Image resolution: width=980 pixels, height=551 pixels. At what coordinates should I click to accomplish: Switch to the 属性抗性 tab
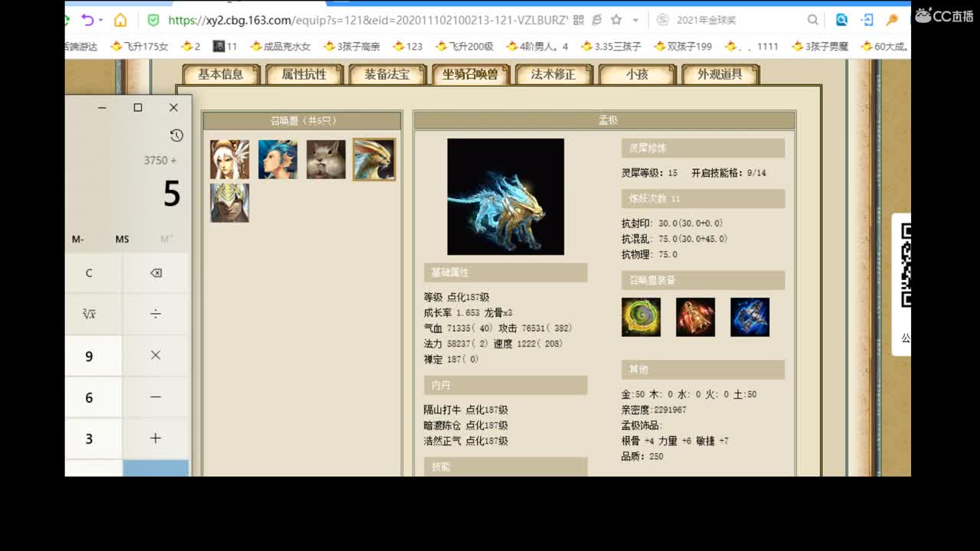click(304, 74)
